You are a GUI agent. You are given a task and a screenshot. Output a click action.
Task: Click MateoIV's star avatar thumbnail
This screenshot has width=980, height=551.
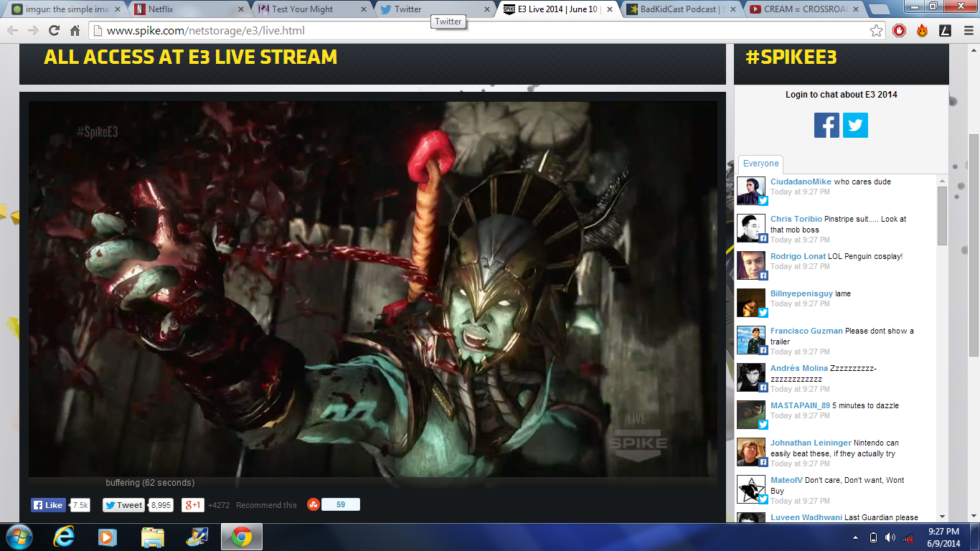[x=751, y=489]
